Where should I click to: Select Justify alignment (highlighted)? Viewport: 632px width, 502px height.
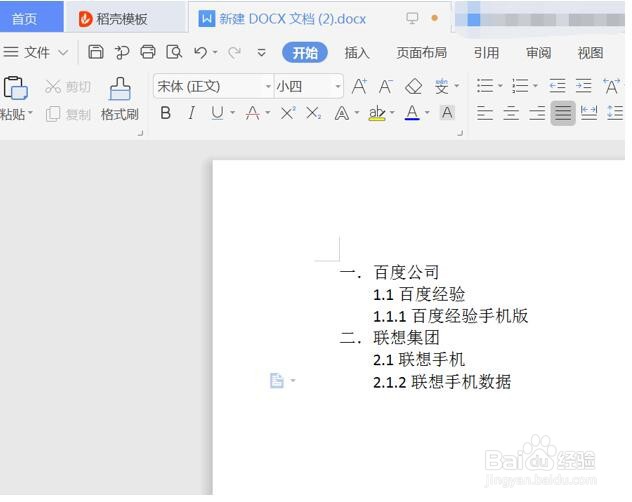pos(563,113)
